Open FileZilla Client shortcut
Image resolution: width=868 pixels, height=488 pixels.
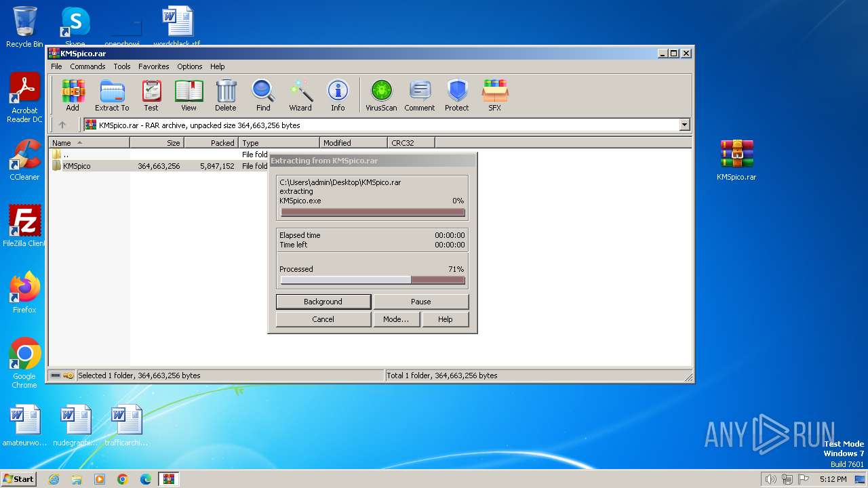pyautogui.click(x=24, y=226)
